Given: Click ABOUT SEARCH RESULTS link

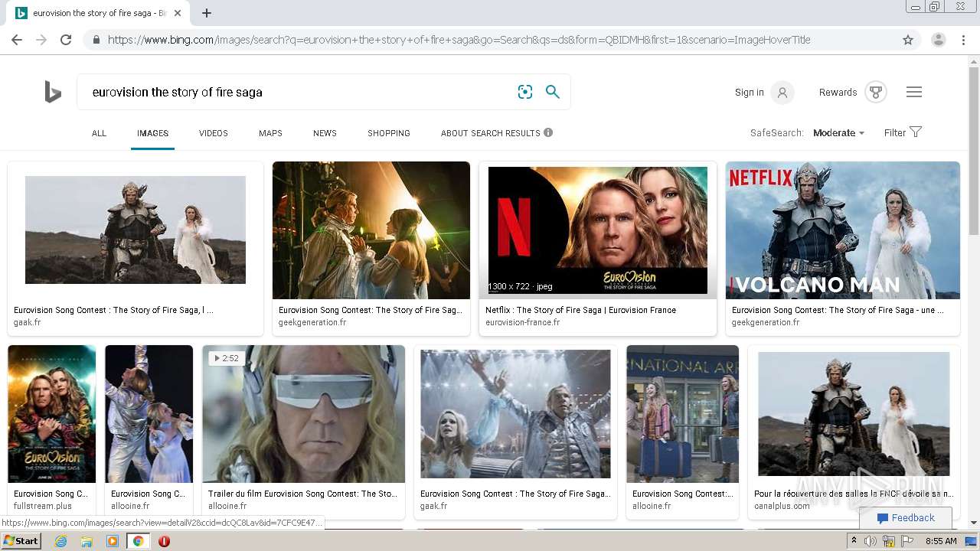Looking at the screenshot, I should point(491,133).
